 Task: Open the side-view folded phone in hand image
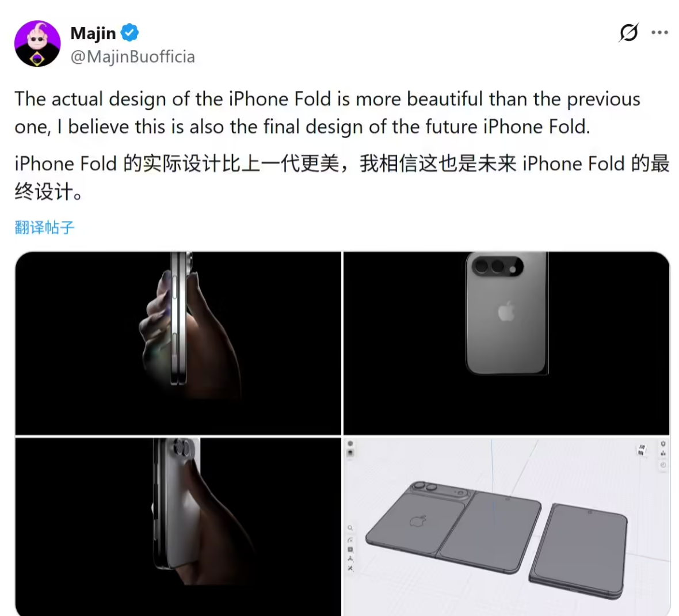tap(178, 343)
